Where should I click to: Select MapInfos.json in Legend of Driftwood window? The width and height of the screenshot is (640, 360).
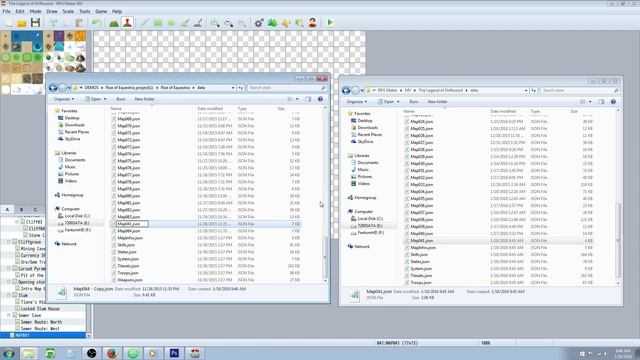[x=423, y=248]
